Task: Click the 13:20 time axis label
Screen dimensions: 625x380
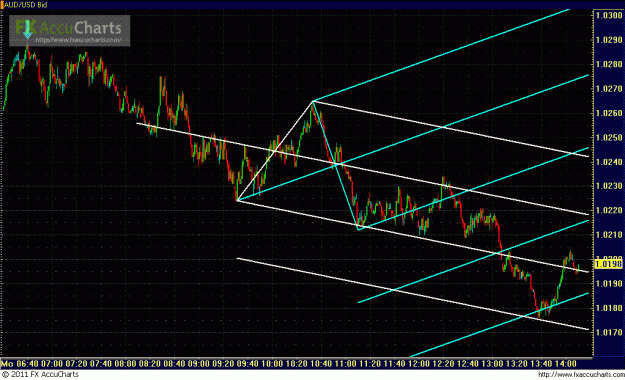Action: (516, 364)
